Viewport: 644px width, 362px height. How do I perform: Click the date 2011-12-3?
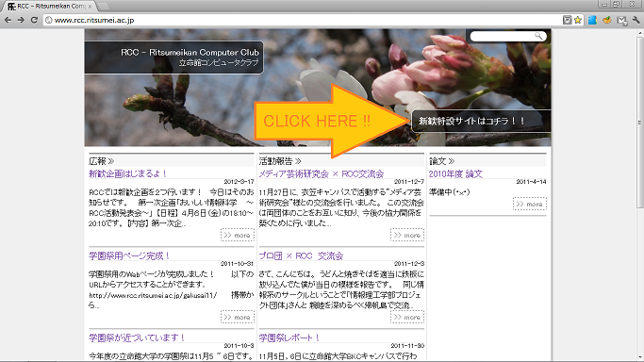coord(409,264)
